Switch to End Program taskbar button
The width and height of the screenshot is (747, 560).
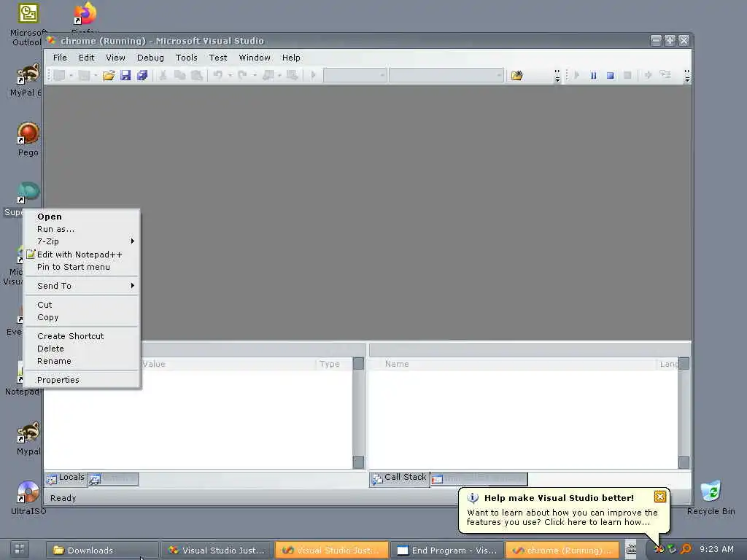click(447, 551)
